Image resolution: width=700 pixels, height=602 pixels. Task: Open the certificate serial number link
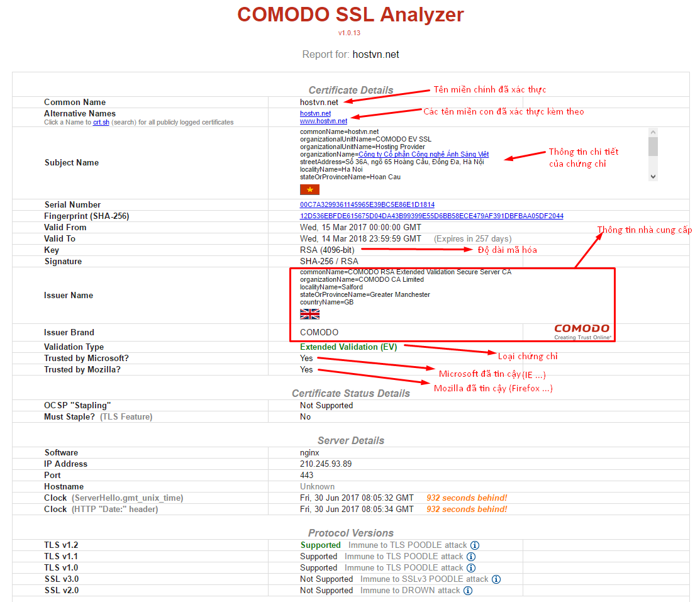point(367,204)
